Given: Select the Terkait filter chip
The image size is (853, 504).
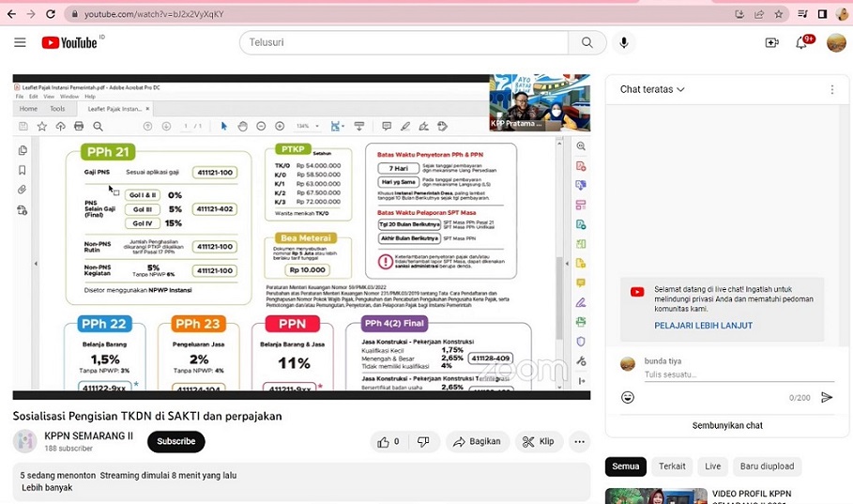Looking at the screenshot, I should pyautogui.click(x=672, y=466).
